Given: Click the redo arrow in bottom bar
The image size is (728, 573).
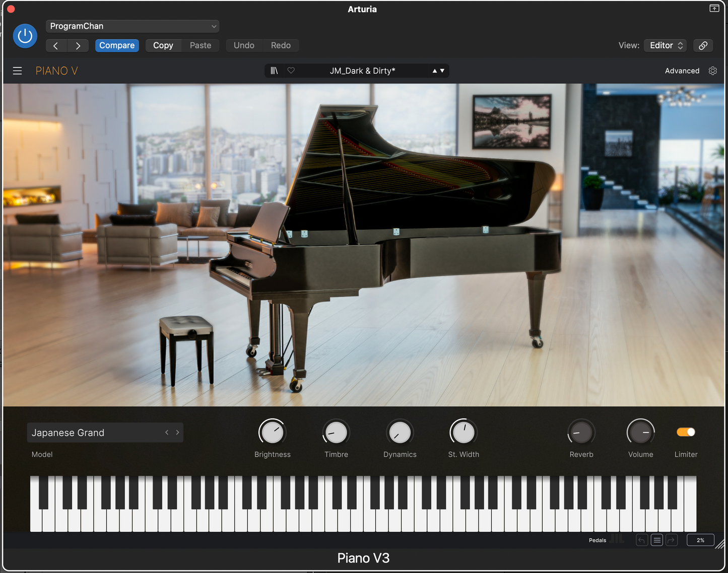Looking at the screenshot, I should tap(672, 540).
